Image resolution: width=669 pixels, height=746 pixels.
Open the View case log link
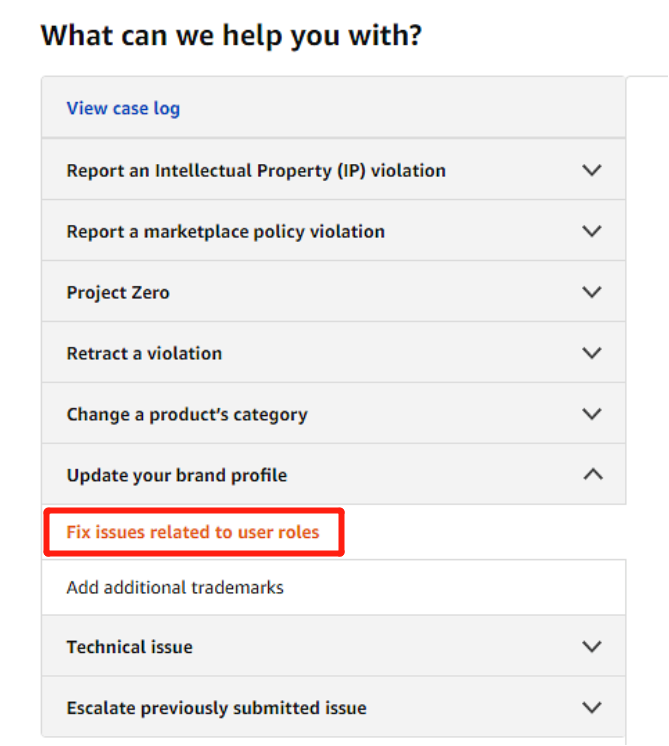[123, 108]
